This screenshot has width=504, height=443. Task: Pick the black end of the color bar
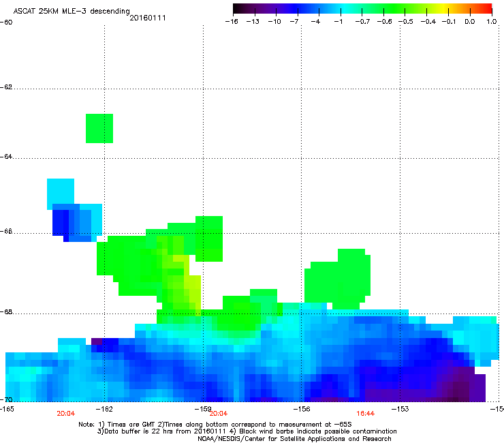[x=237, y=9]
